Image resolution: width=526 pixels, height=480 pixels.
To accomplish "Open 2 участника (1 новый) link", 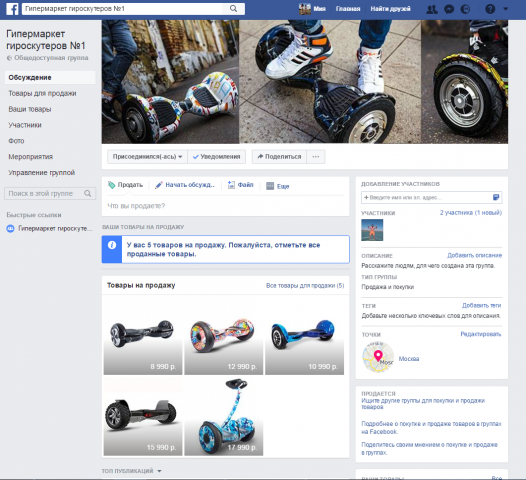I will (x=471, y=213).
